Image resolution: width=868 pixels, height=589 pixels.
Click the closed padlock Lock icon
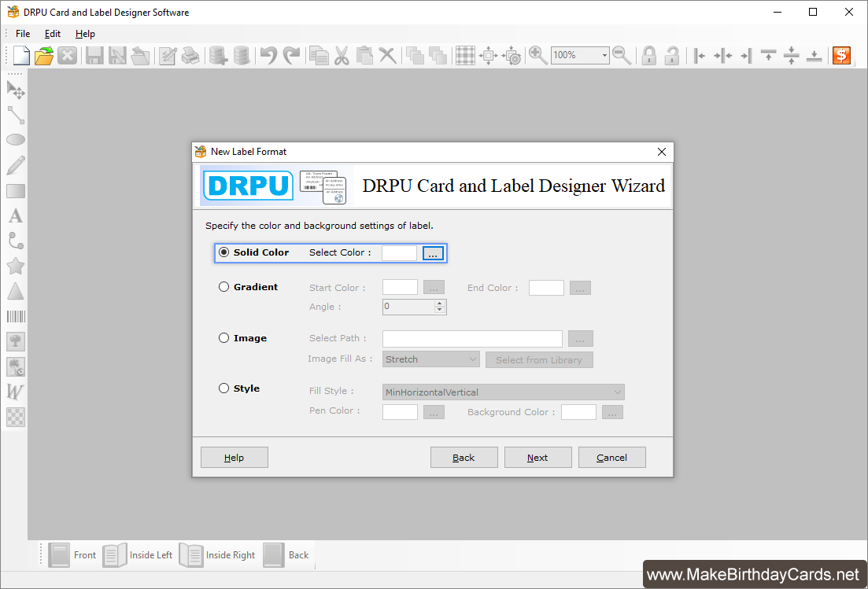click(x=648, y=55)
